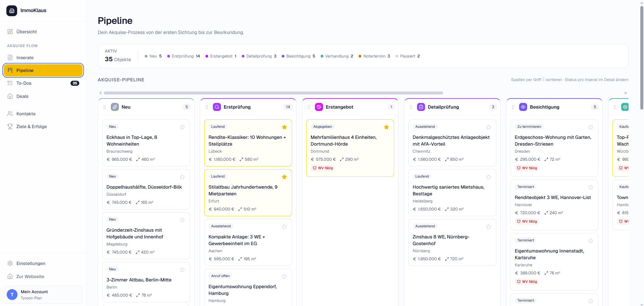Click the drag handle of Erstprüfung column
The height and width of the screenshot is (306, 644).
click(x=207, y=107)
